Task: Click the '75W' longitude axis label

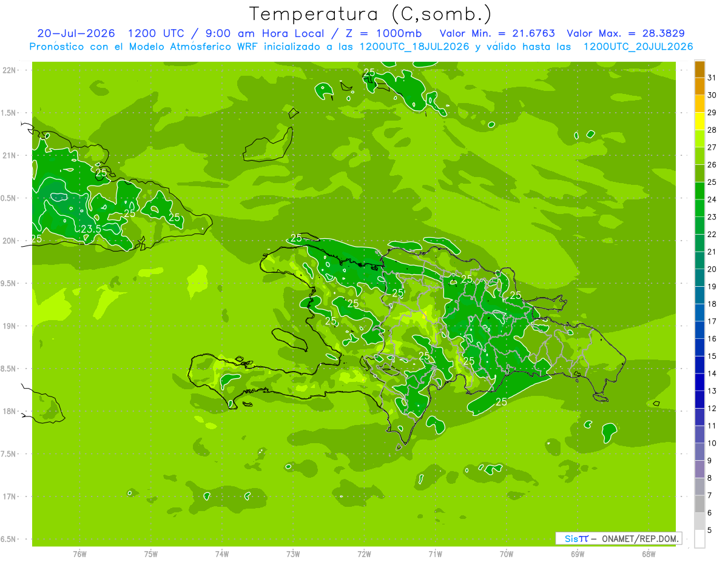Action: click(x=151, y=554)
